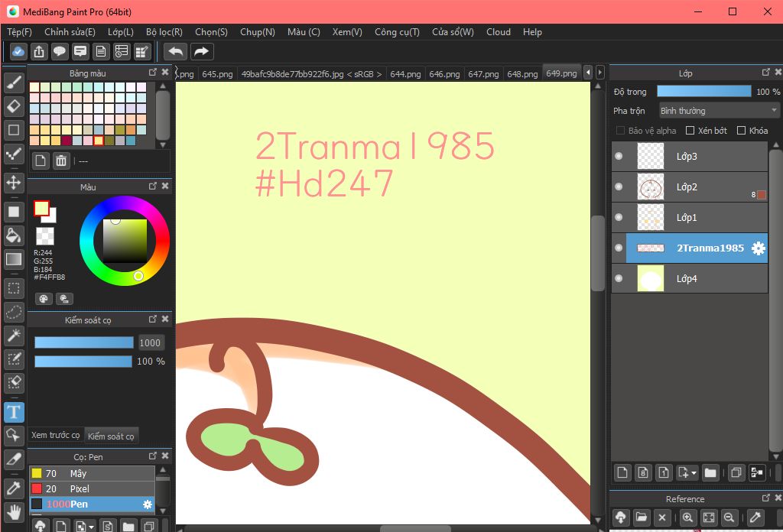Select the Lasso tool
783x532 pixels.
tap(14, 312)
